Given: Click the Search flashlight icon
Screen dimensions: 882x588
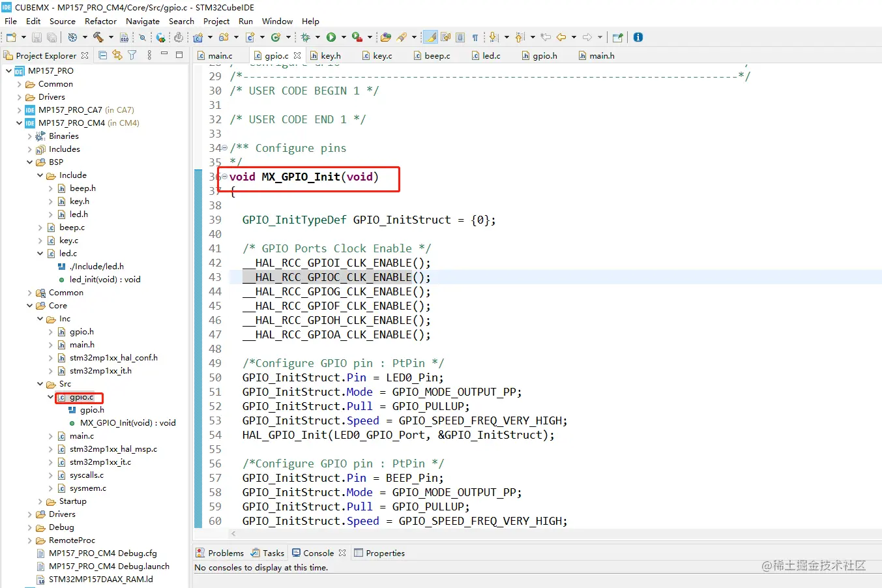Looking at the screenshot, I should tap(402, 38).
